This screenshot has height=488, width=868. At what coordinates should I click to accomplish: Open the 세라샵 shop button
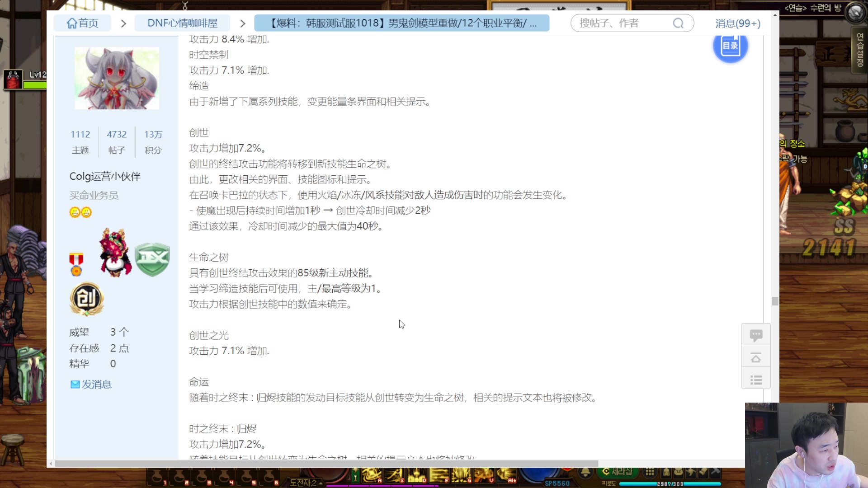coord(617,472)
